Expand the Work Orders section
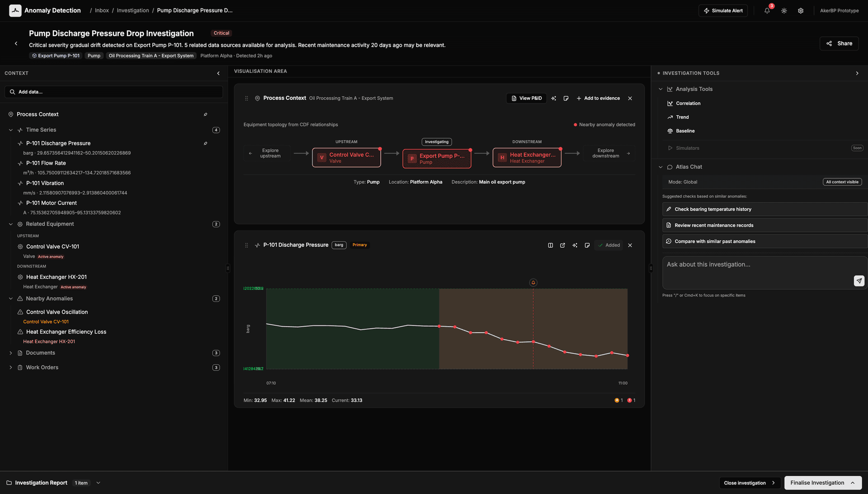 (x=11, y=367)
